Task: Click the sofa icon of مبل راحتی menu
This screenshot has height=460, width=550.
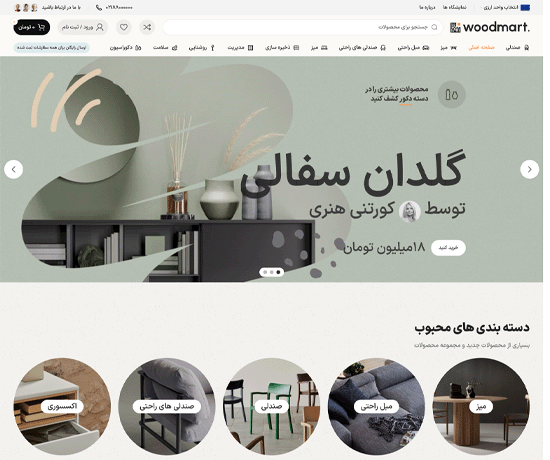Action: (x=426, y=47)
